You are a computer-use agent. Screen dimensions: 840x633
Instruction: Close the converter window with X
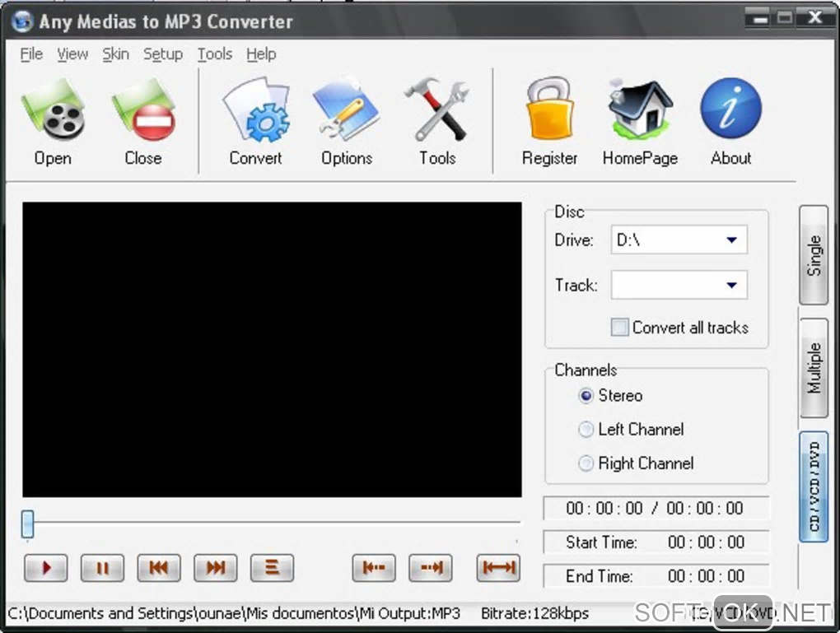815,18
